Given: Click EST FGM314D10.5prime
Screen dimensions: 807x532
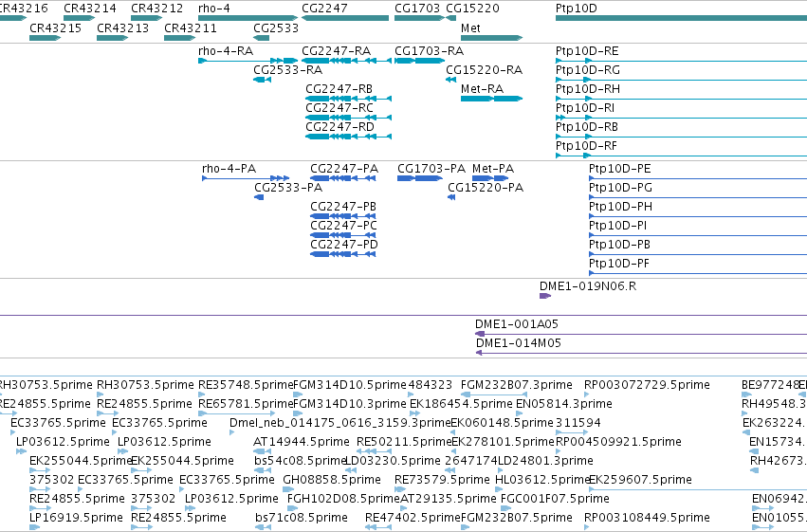Looking at the screenshot, I should coord(350,385).
